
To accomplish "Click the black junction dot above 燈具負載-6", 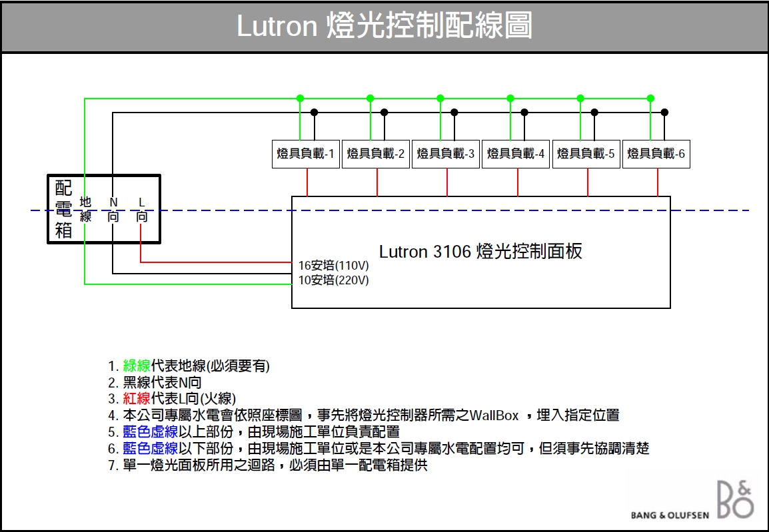I will (664, 112).
